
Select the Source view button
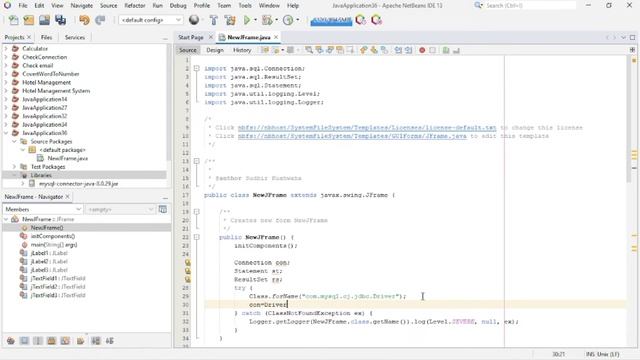tap(188, 50)
